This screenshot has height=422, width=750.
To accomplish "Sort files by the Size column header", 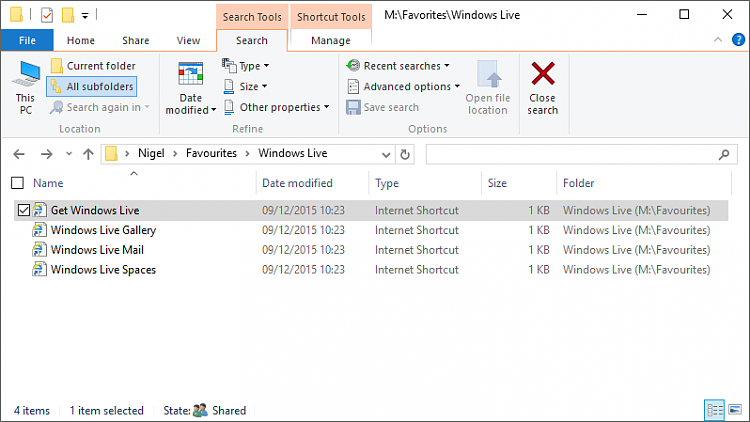I will [x=497, y=183].
